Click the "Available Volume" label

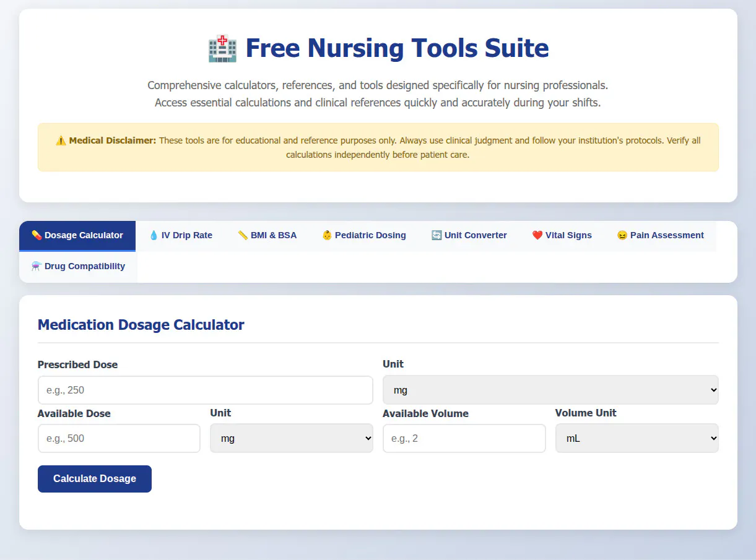[x=425, y=413]
